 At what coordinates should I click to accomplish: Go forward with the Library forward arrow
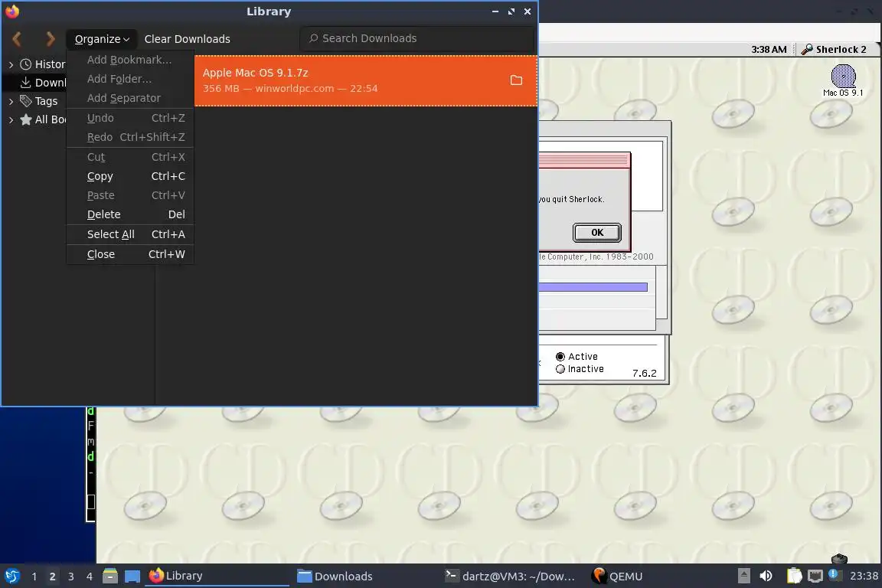tap(50, 39)
